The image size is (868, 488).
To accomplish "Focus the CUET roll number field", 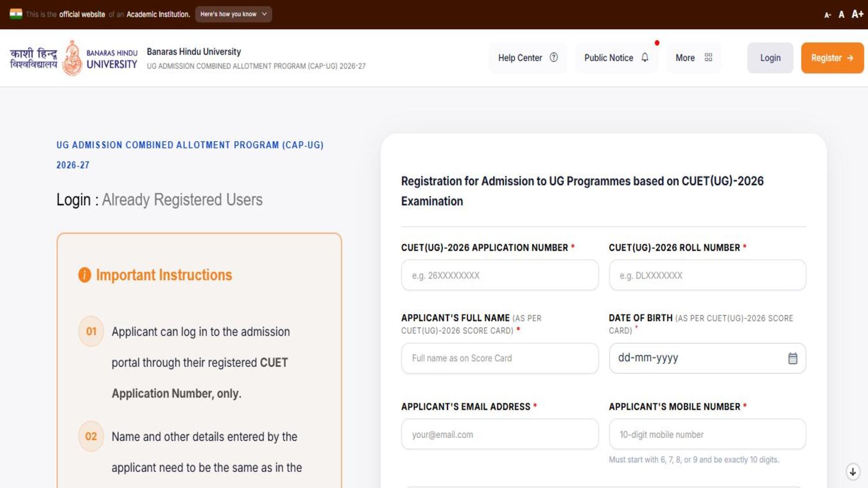I will [x=707, y=275].
